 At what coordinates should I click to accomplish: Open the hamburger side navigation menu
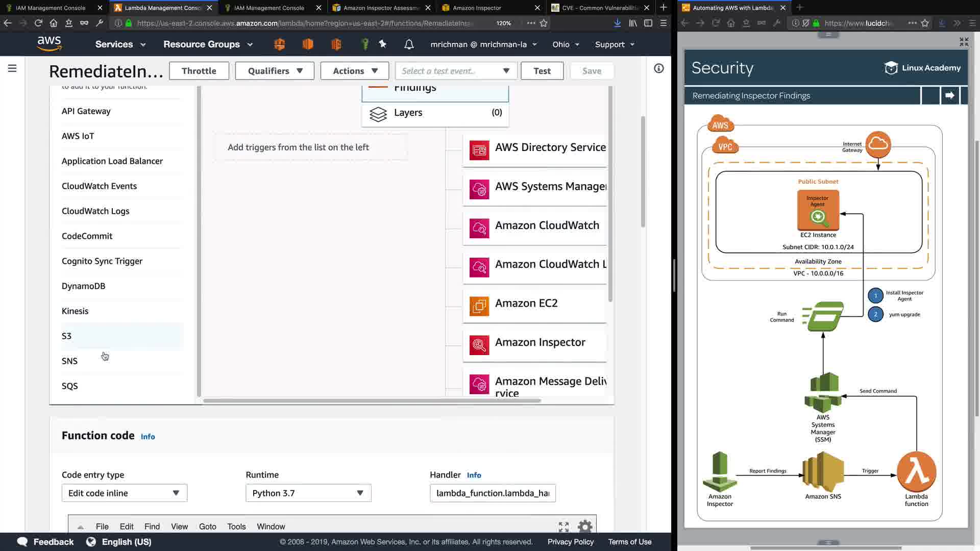pyautogui.click(x=12, y=68)
